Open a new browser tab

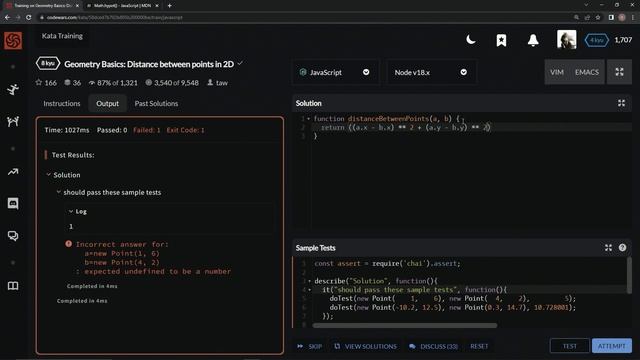pos(169,6)
